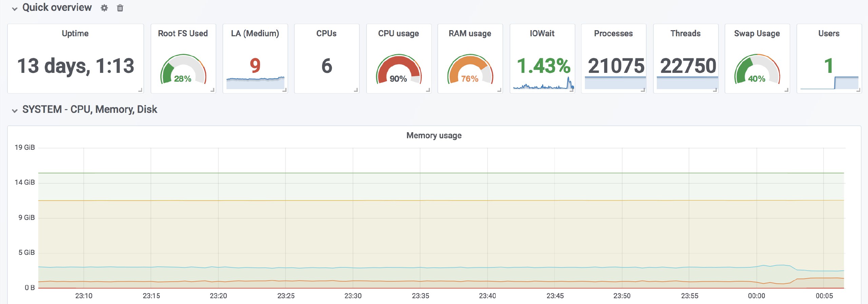
Task: Open the CPU usage panel title menu
Action: click(398, 33)
